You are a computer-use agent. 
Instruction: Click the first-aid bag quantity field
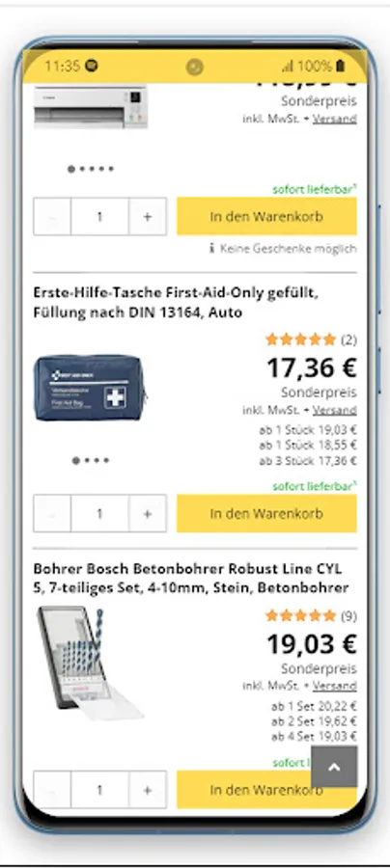[99, 513]
